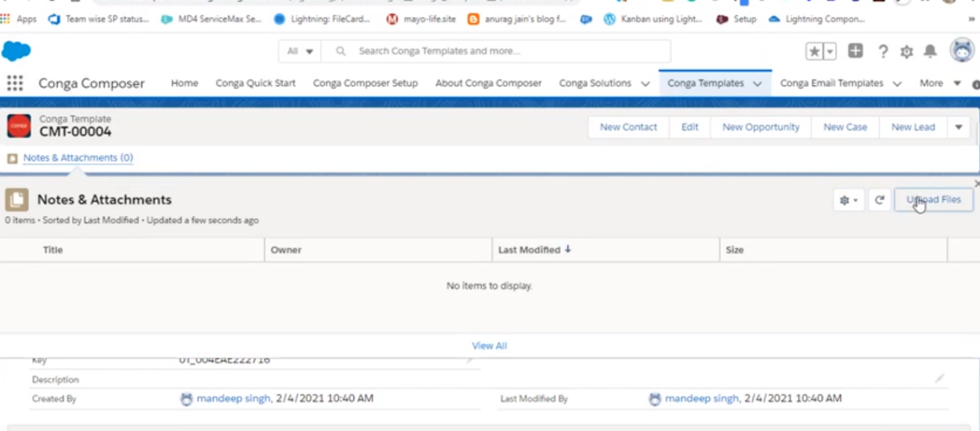Viewport: 980px width, 431px height.
Task: Open the Team wise SP status bookmark
Action: [99, 19]
